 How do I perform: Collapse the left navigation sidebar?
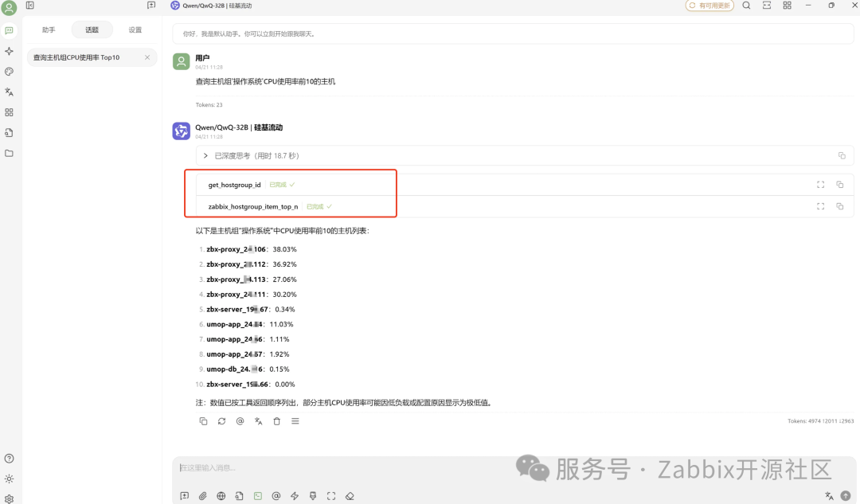click(x=30, y=6)
